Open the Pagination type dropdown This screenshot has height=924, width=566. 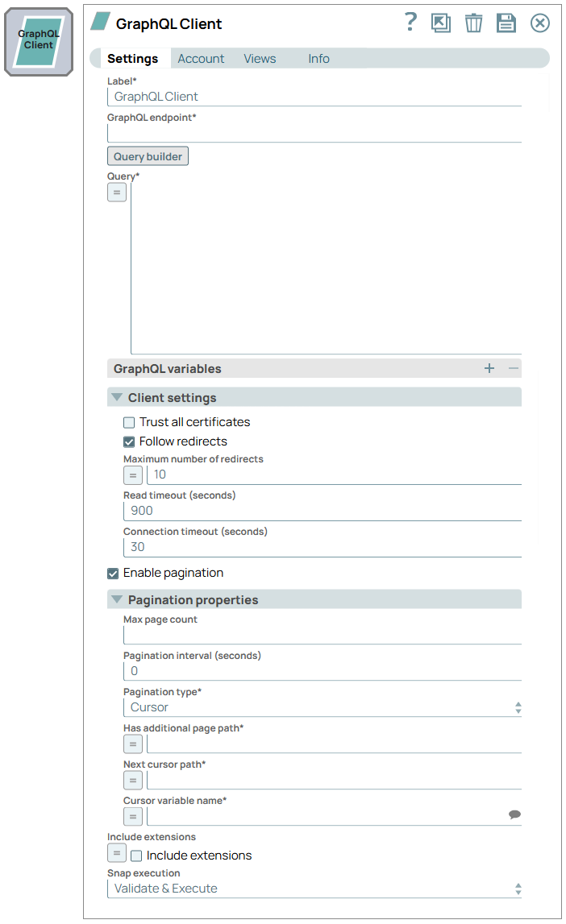click(323, 707)
